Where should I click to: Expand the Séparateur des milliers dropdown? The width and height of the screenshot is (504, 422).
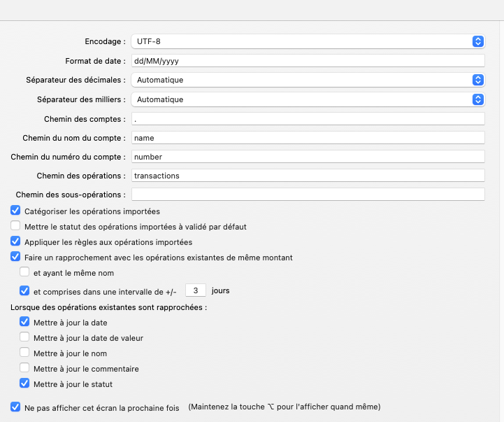point(308,99)
